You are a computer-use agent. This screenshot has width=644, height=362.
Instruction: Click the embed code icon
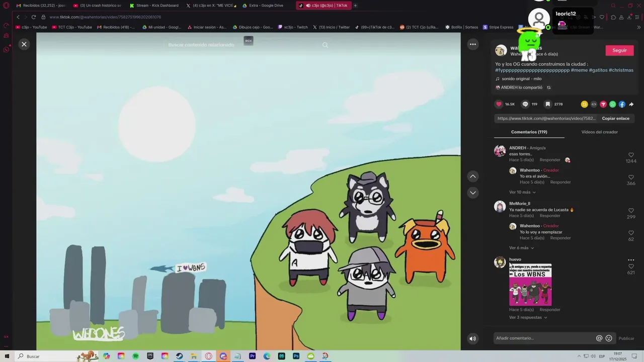point(594,104)
